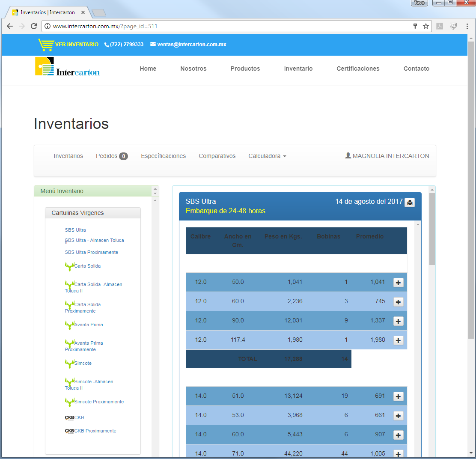The image size is (476, 459).
Task: Open the Comparativos tab
Action: point(217,156)
